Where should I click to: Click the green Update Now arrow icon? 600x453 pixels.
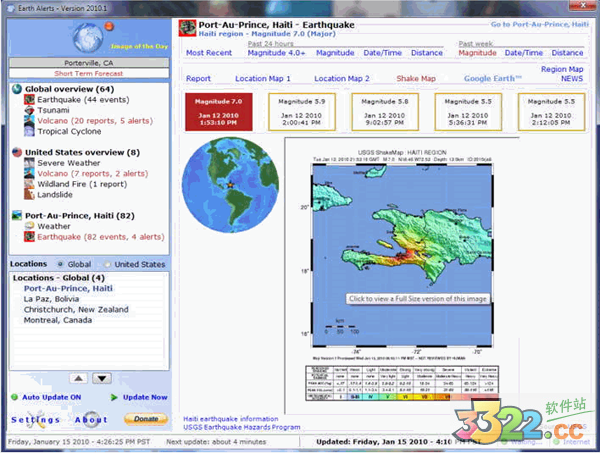click(114, 398)
